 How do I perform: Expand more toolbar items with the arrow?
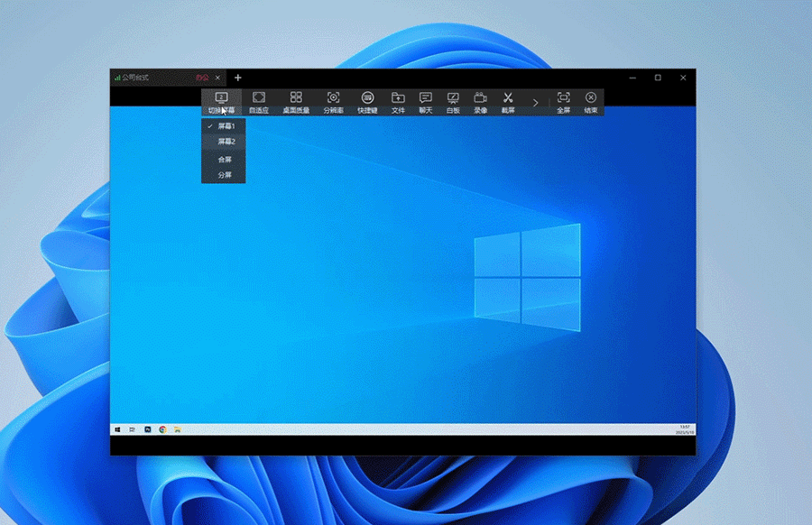535,103
